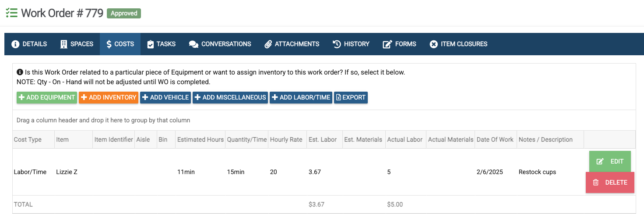Click Add Miscellaneous cost button
Screen dimensions: 644x214
click(x=230, y=97)
